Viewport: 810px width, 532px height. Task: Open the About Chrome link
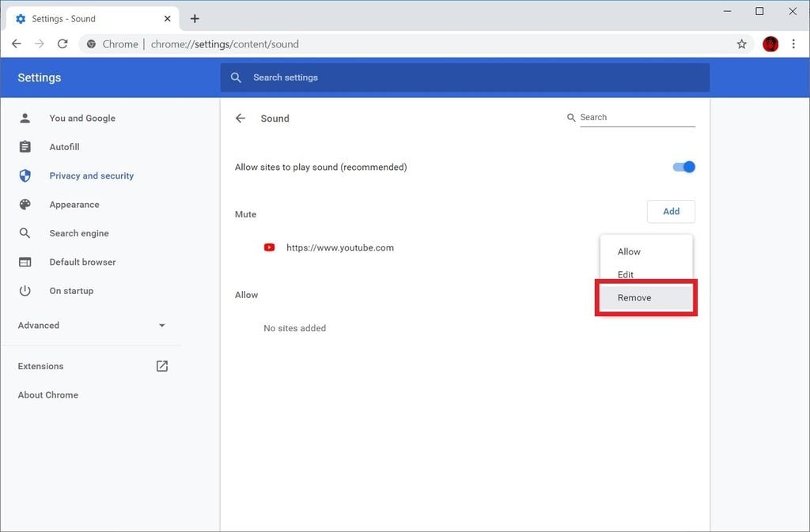pos(48,394)
